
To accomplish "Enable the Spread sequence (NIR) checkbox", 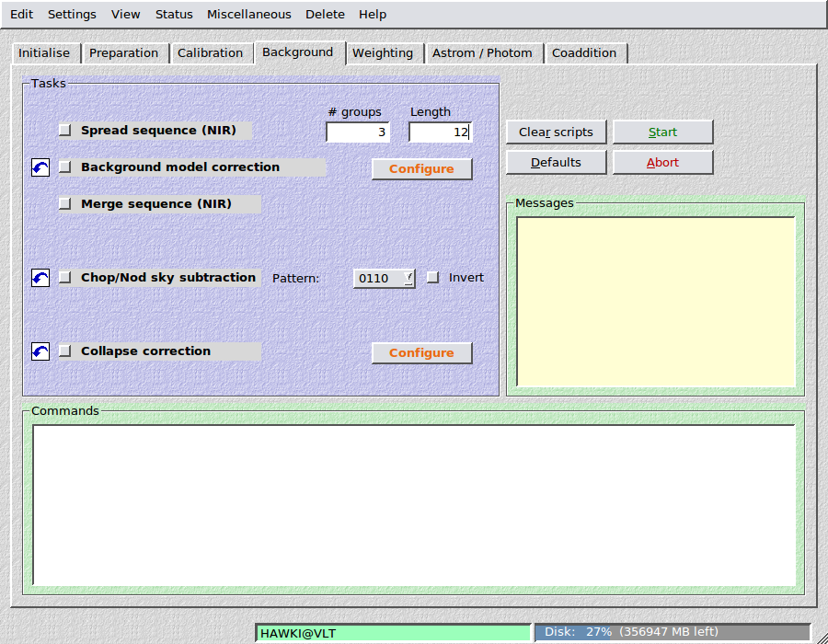I will tap(65, 131).
